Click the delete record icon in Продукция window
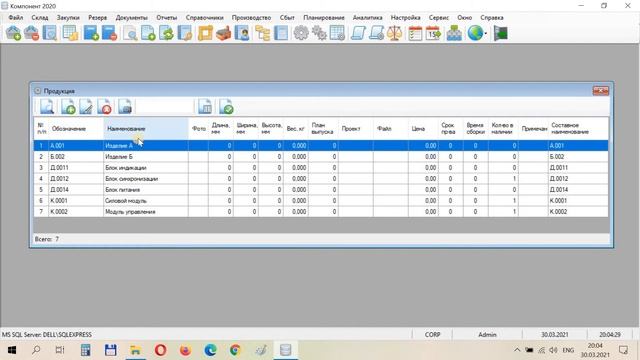640x360 pixels. pyautogui.click(x=104, y=107)
